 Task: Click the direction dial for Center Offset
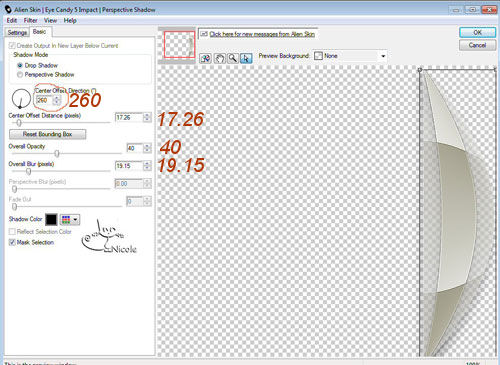coord(21,99)
